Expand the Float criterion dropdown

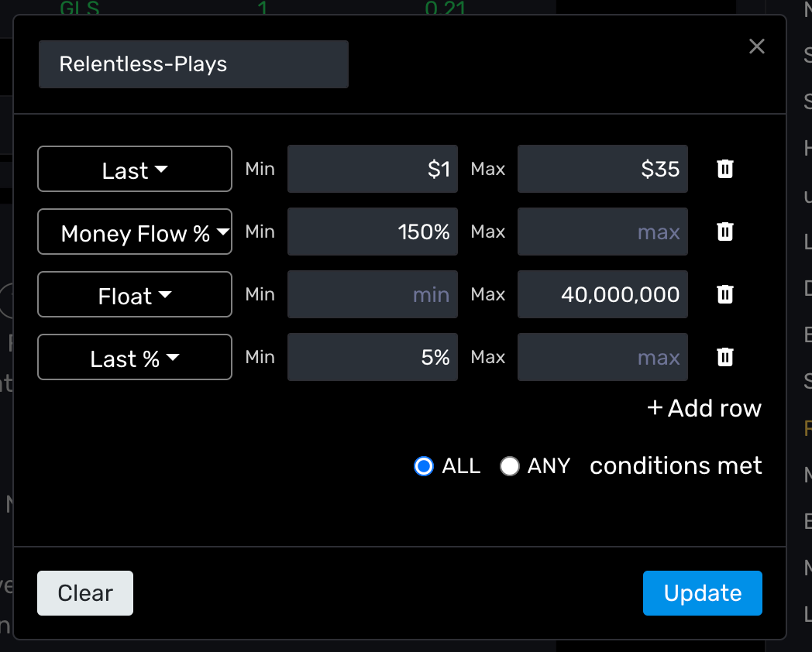[x=135, y=294]
